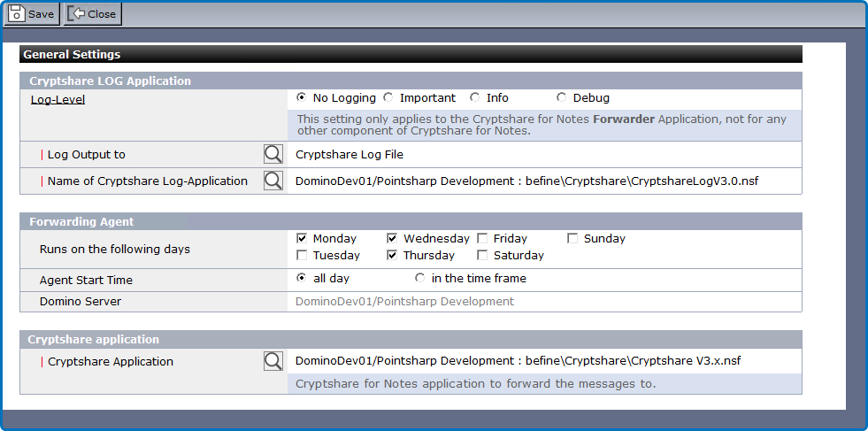Choose the Important log level
The image size is (868, 431).
click(388, 98)
